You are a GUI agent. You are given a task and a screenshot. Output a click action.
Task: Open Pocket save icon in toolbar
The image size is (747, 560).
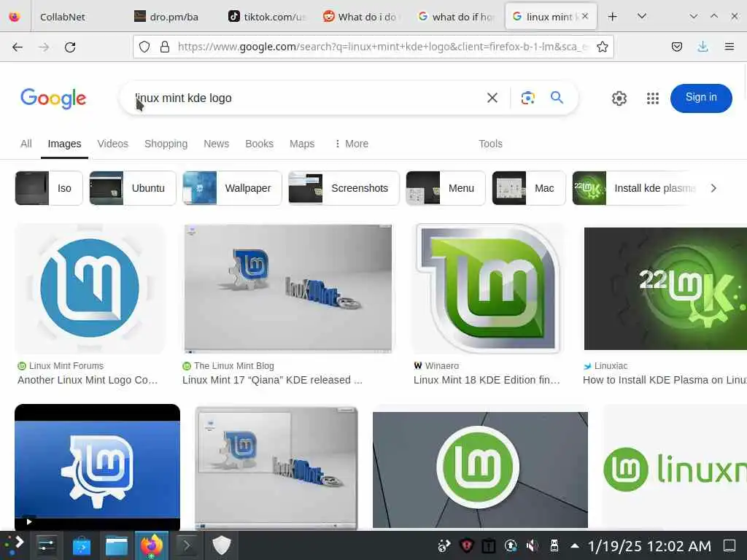click(676, 47)
